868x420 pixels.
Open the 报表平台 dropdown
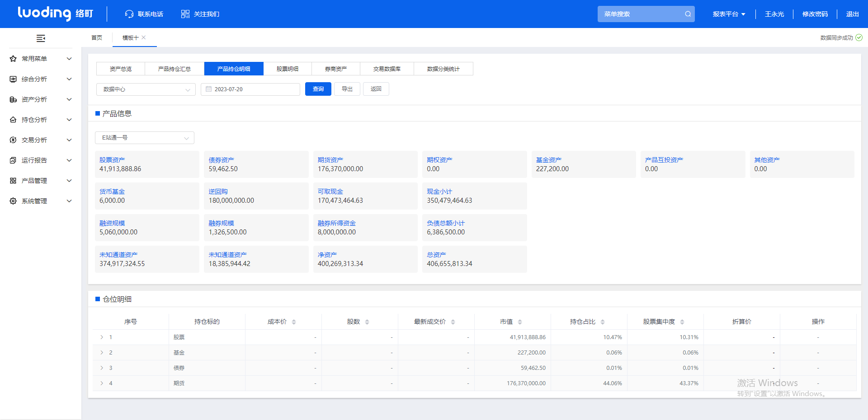tap(729, 14)
